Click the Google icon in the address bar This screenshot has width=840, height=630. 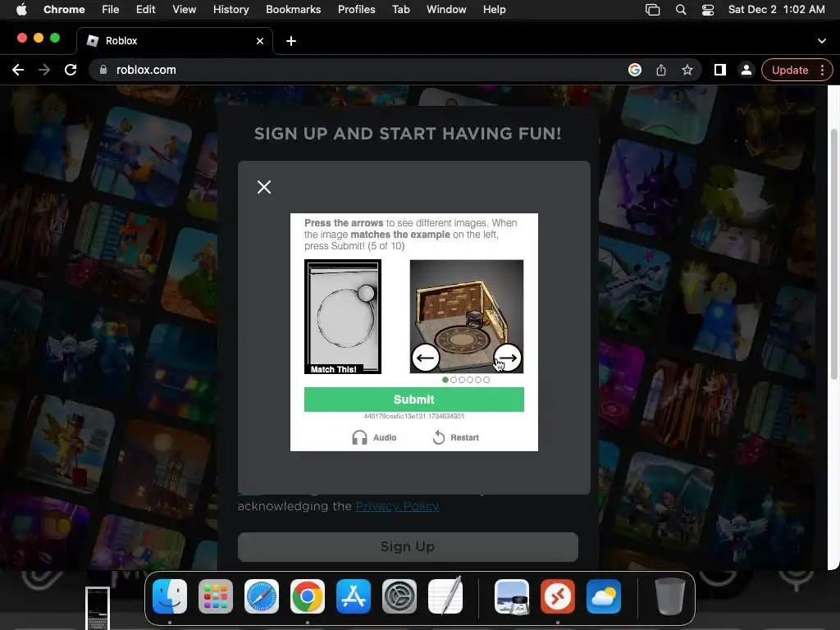(x=635, y=71)
